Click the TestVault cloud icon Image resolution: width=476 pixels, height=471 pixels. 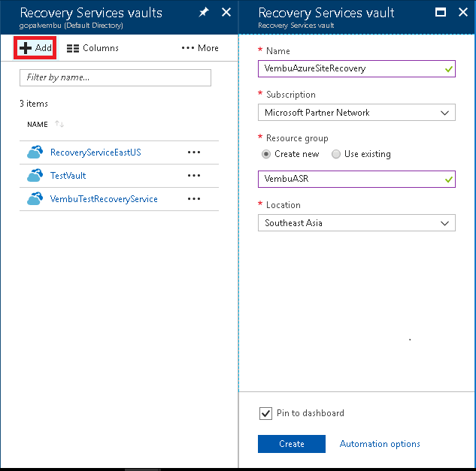35,175
